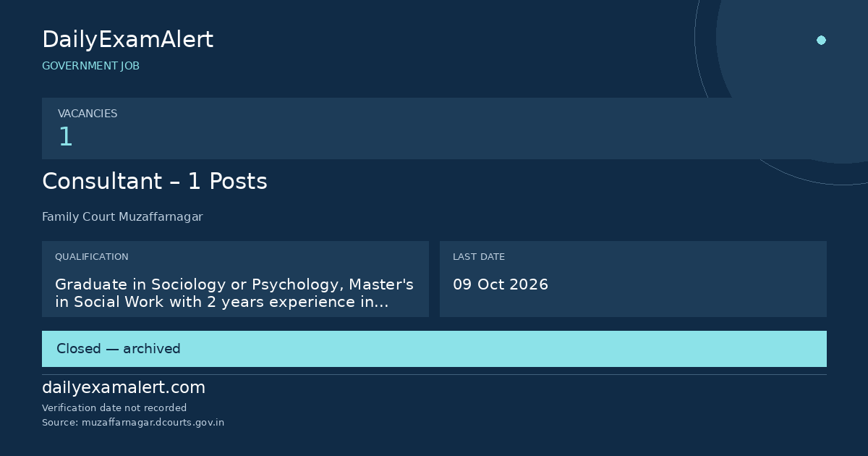Open dailyexamalert.com link

[124, 388]
